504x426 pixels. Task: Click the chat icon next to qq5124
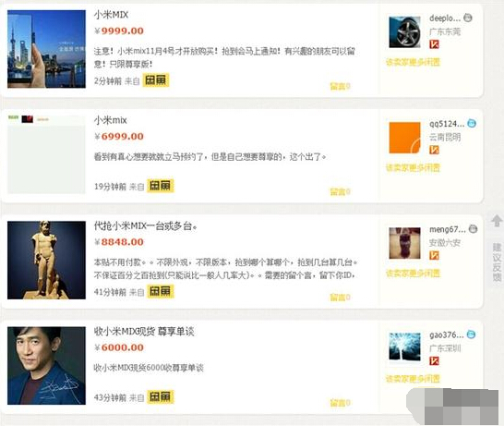click(x=472, y=123)
